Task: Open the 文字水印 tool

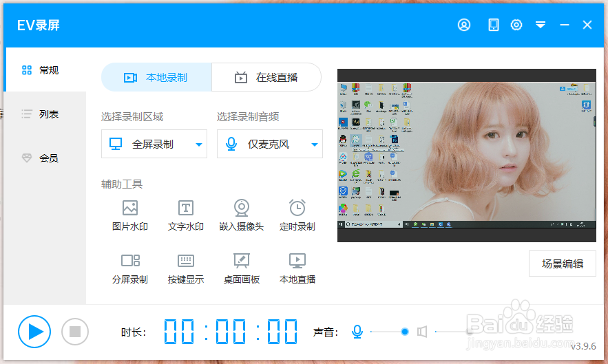Action: click(x=186, y=215)
